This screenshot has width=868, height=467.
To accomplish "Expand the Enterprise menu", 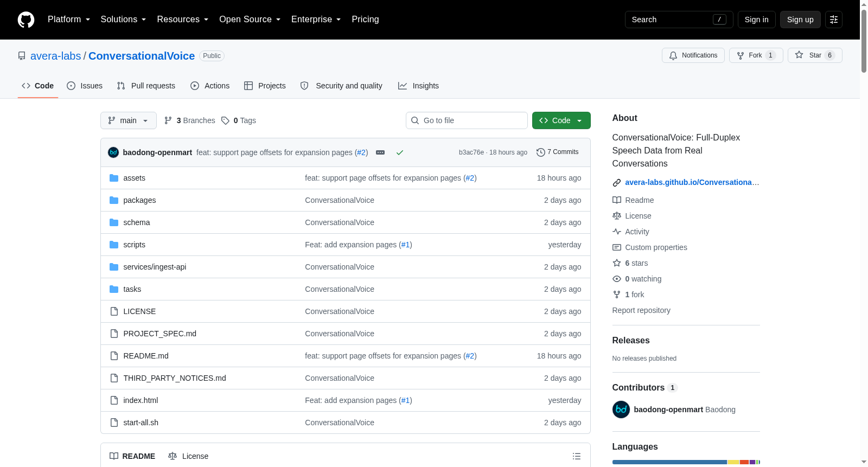I will (x=316, y=20).
